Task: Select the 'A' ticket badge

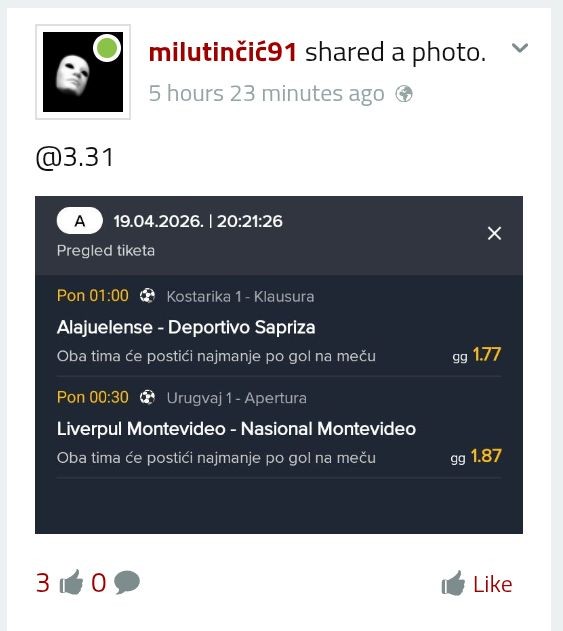Action: (80, 221)
